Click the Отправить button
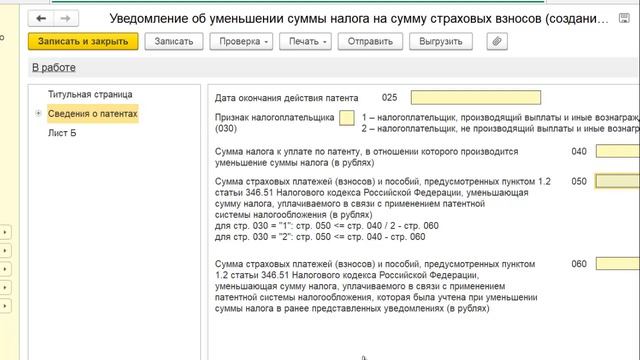Image resolution: width=640 pixels, height=360 pixels. pyautogui.click(x=370, y=41)
